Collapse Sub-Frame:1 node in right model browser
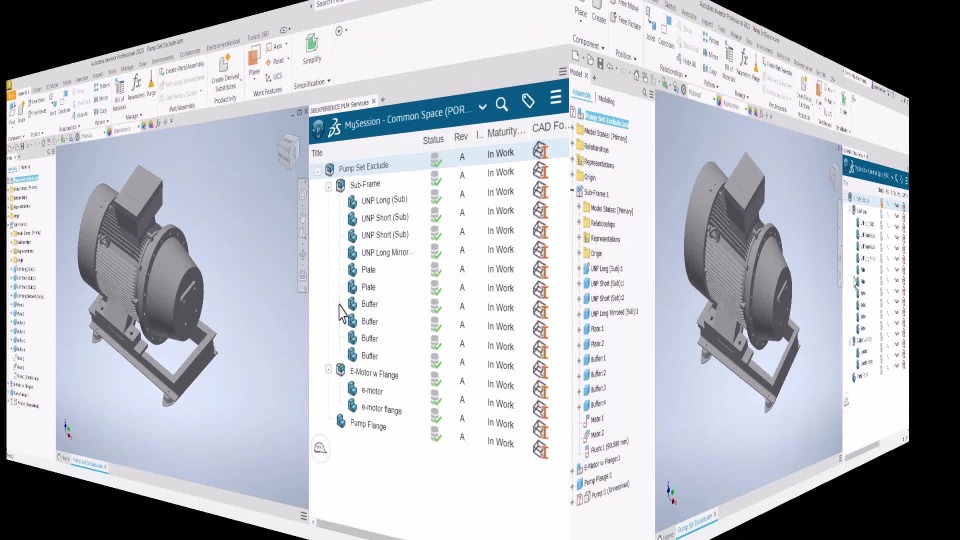 [574, 192]
